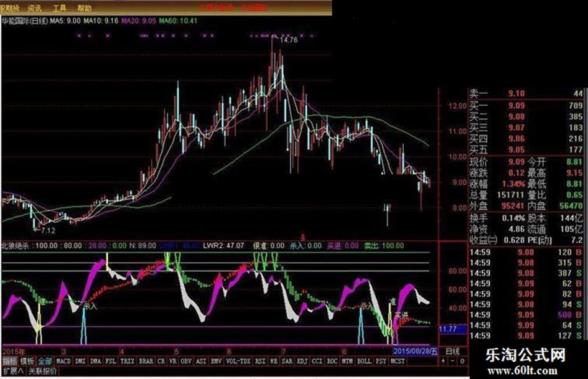Screen dimensions: 588x379
Task: Switch to the VOL-TDX indicator
Action: [x=238, y=361]
